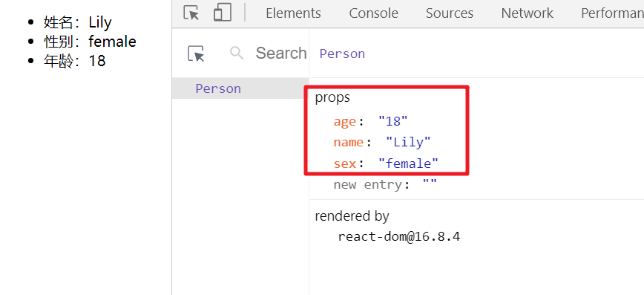Click the 性别：female list item
This screenshot has height=295, width=644.
point(90,42)
